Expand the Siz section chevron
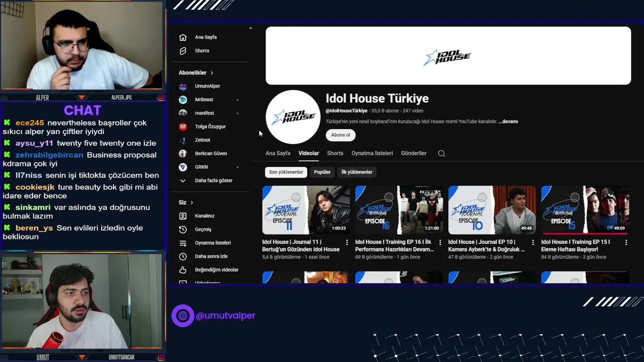Image resolution: width=644 pixels, height=362 pixels. pos(192,203)
